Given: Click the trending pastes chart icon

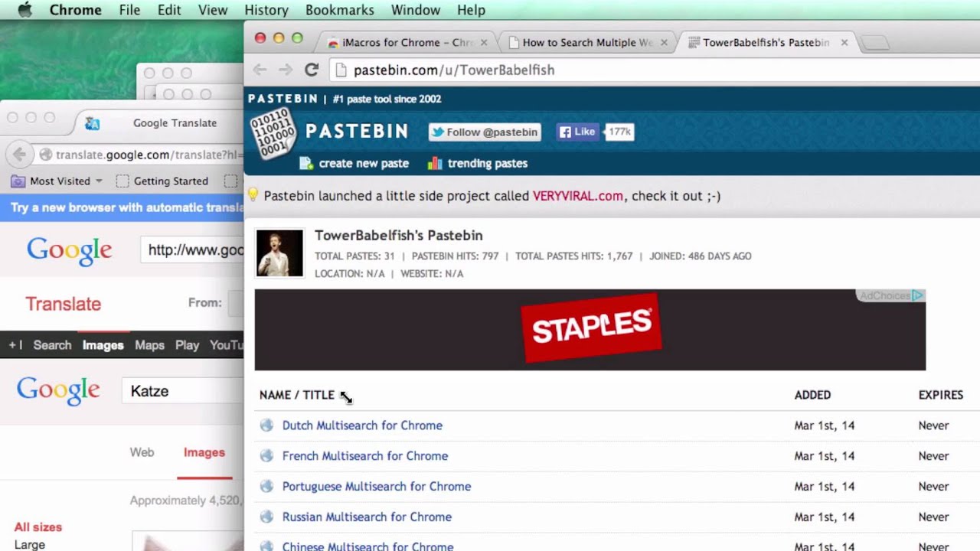Looking at the screenshot, I should click(x=435, y=163).
